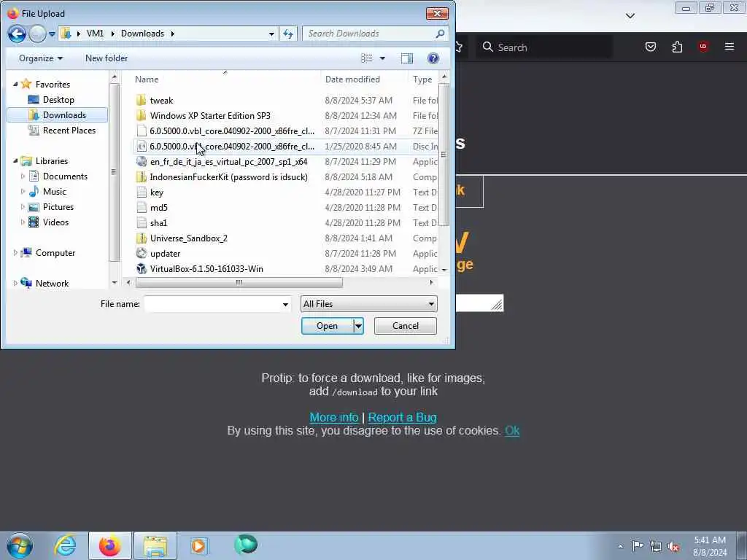Image resolution: width=747 pixels, height=560 pixels.
Task: Expand the Network tree node
Action: click(x=15, y=284)
